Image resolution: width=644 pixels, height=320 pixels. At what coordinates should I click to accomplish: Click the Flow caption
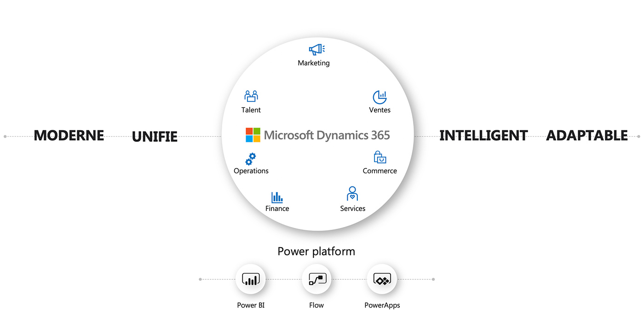[316, 305]
